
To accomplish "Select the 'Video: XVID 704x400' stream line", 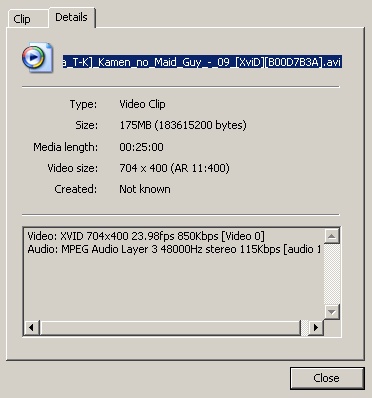I will coord(146,236).
